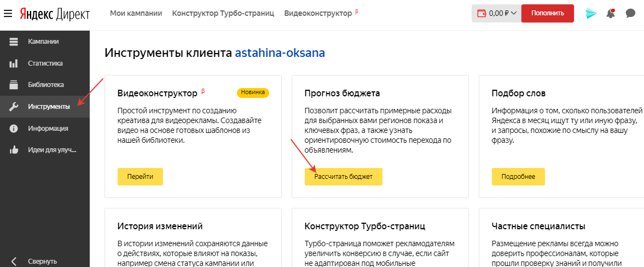Click the wrench Tools icon
This screenshot has height=267, width=644.
(x=14, y=107)
